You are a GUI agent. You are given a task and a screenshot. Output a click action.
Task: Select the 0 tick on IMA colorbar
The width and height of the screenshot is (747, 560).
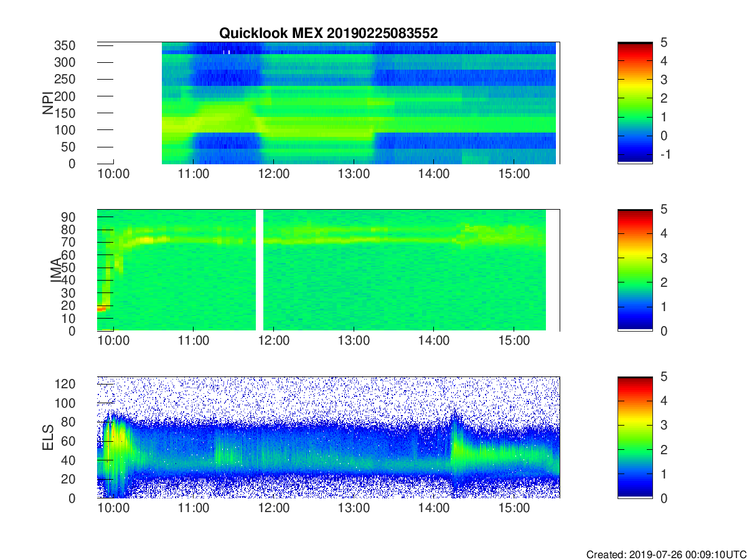662,330
